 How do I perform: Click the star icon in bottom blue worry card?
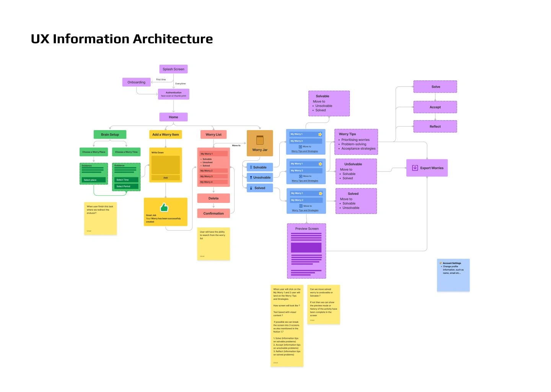click(320, 193)
